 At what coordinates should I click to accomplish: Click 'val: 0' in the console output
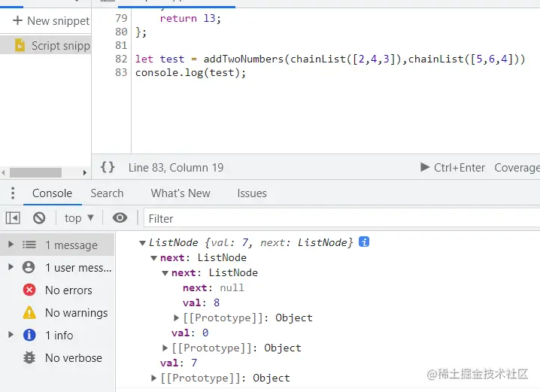coord(190,333)
